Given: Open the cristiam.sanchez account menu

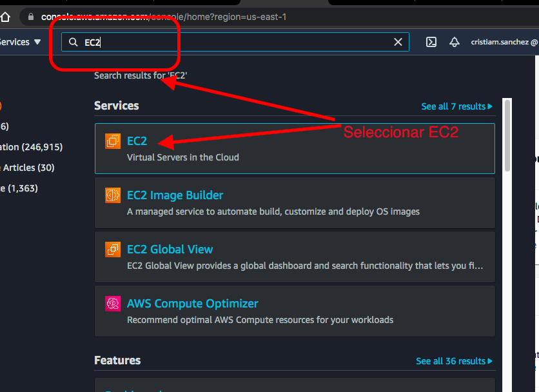Looking at the screenshot, I should pyautogui.click(x=504, y=42).
